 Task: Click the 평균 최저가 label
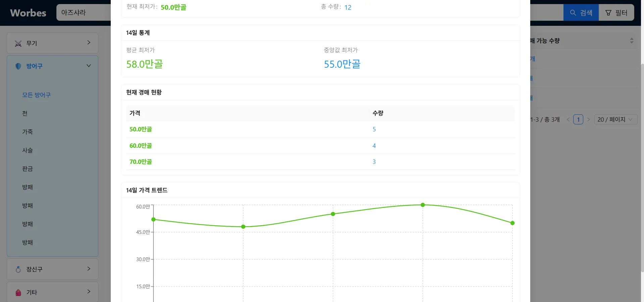click(141, 50)
